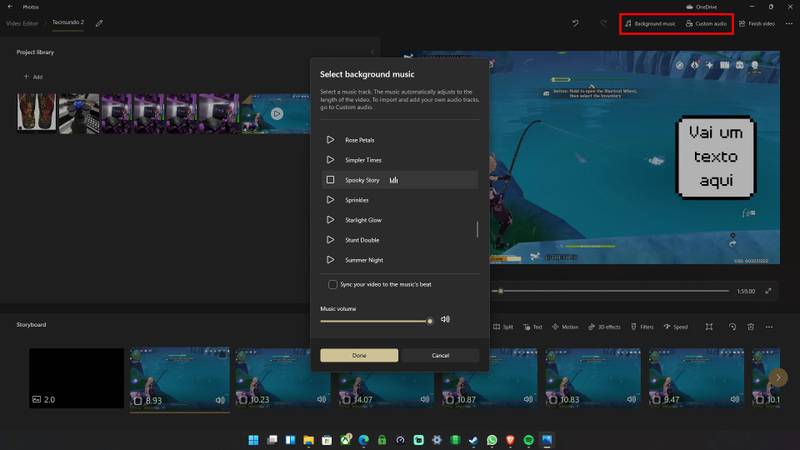
Task: Play the game clip in Project library
Action: [277, 113]
